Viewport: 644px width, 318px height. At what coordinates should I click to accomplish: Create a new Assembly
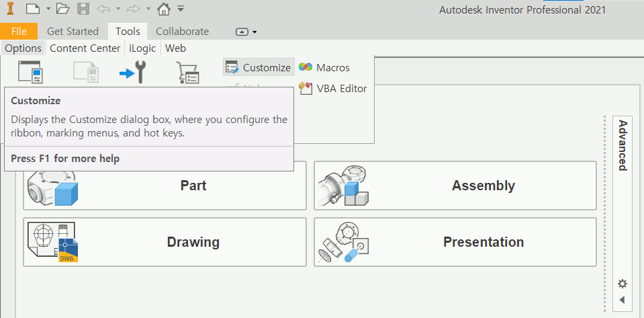coord(455,186)
